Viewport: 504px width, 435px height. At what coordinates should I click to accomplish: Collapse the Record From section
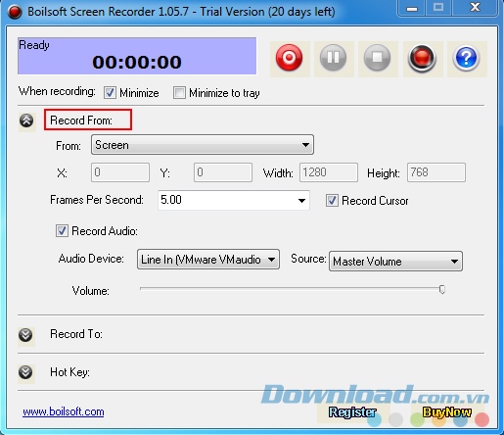[x=26, y=121]
